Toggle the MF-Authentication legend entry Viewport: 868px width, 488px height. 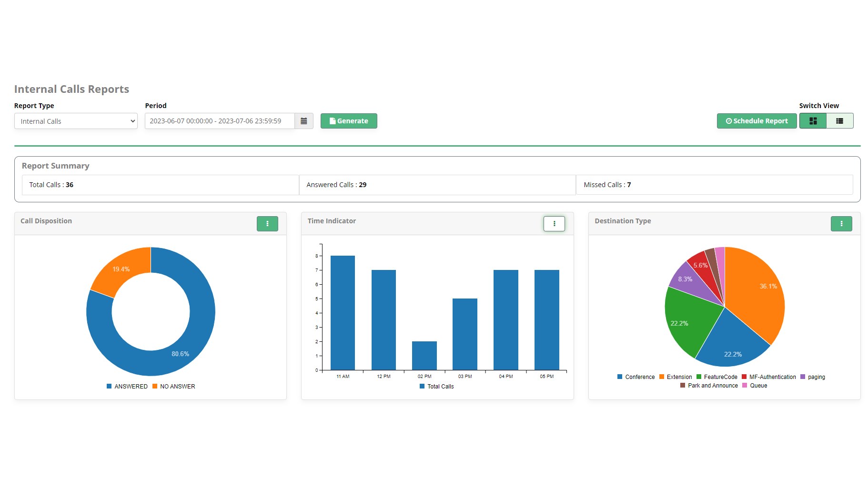click(x=769, y=377)
